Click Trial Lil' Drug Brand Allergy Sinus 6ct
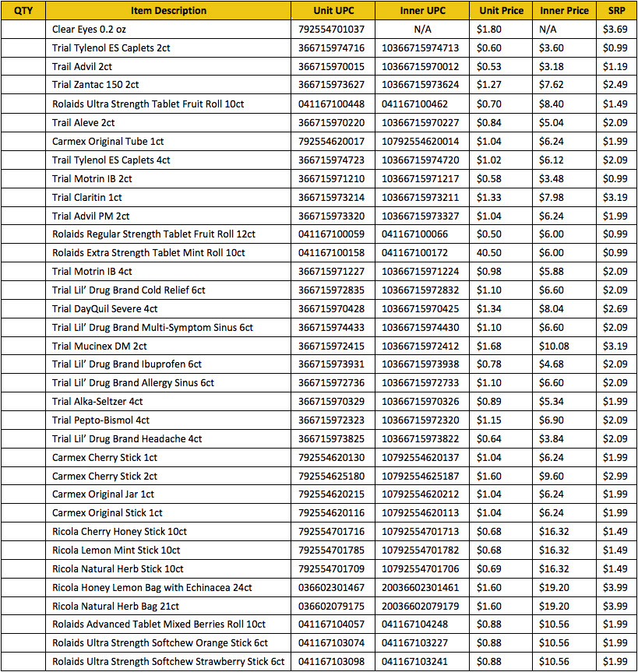The height and width of the screenshot is (672, 638). coord(133,383)
